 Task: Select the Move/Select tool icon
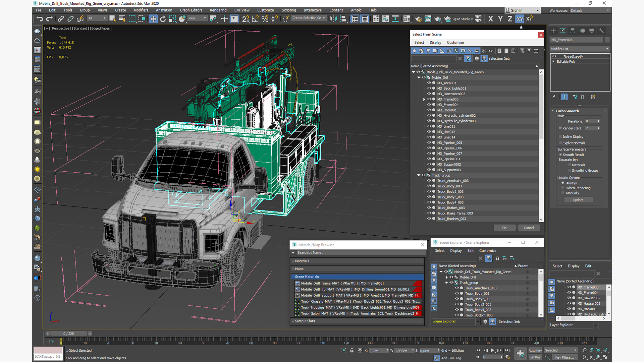(153, 18)
